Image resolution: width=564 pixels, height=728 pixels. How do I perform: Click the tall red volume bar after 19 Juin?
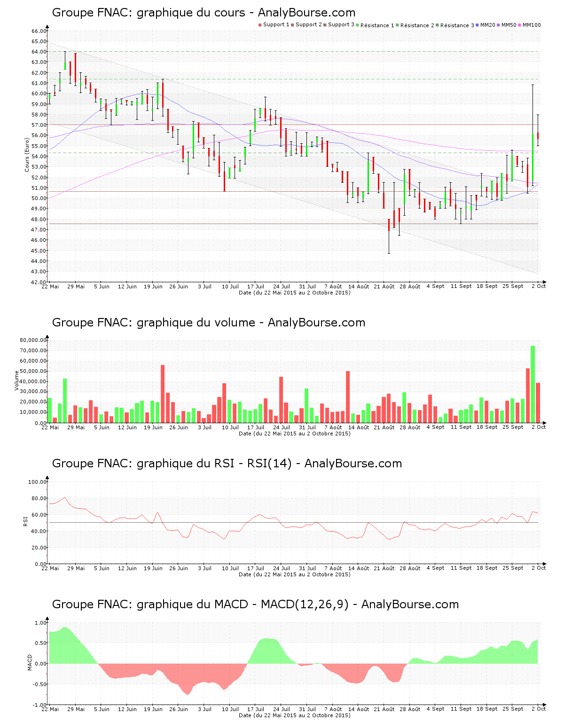pyautogui.click(x=163, y=394)
